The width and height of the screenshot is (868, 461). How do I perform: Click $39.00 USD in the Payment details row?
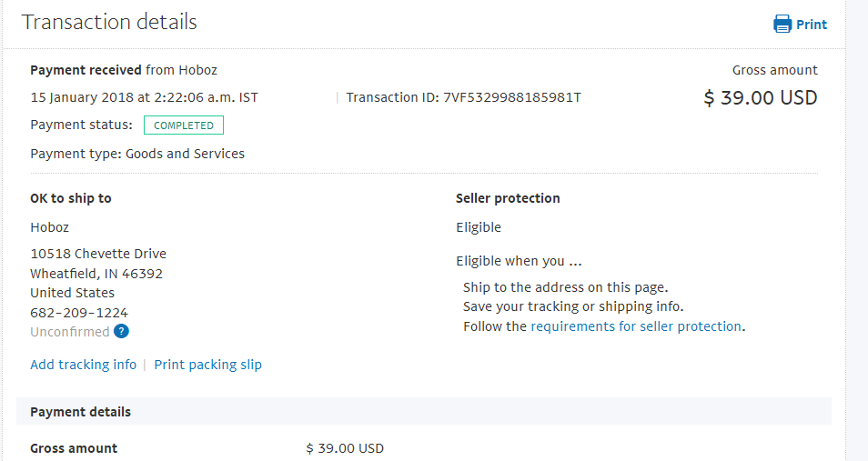pyautogui.click(x=345, y=448)
